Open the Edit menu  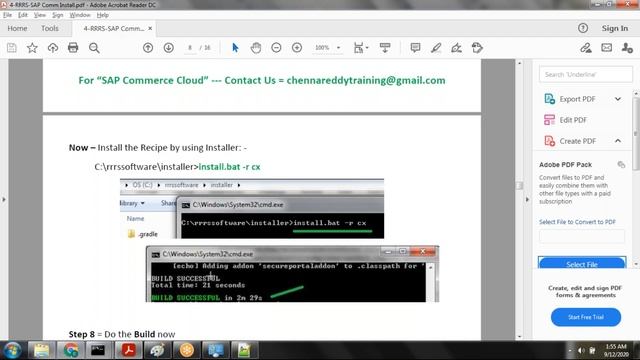(23, 15)
